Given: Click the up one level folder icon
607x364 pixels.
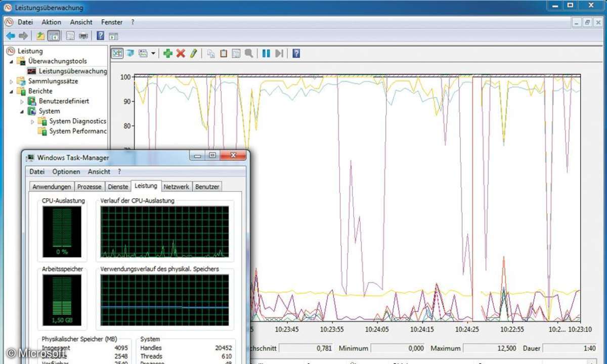Looking at the screenshot, I should 40,36.
